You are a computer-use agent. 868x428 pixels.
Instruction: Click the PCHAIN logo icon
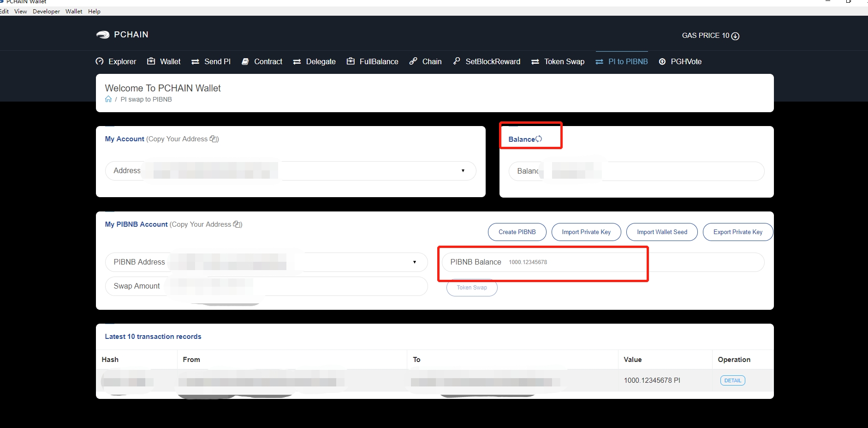point(102,35)
